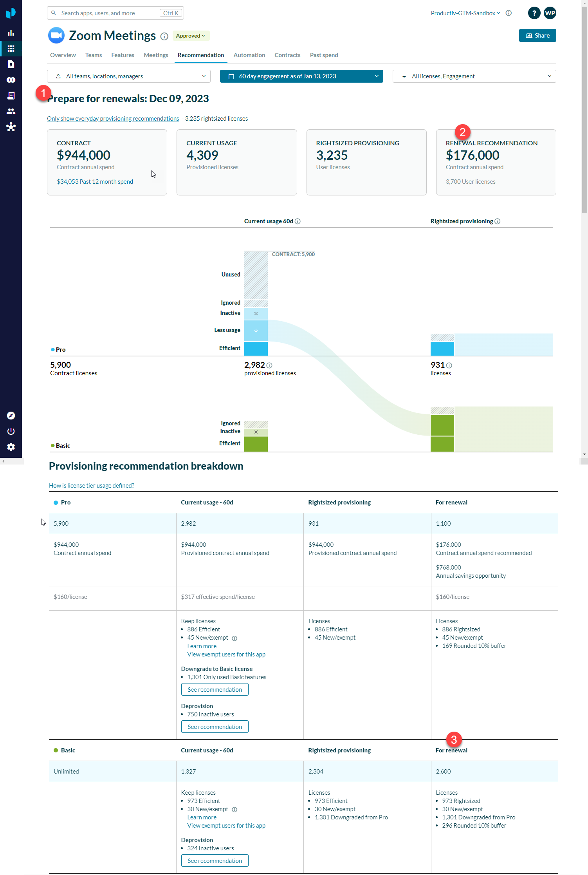Click the compass explore sidebar icon

click(x=11, y=416)
